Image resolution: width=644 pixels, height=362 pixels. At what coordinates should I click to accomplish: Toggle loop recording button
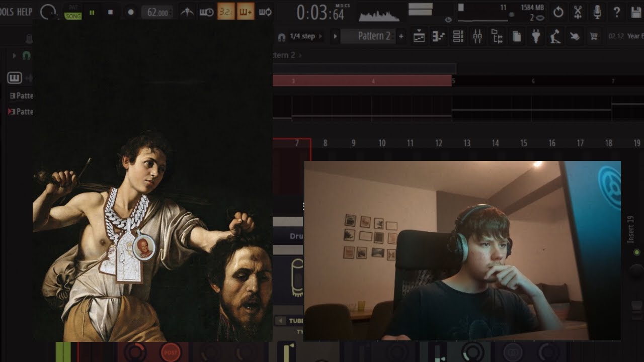tap(265, 12)
